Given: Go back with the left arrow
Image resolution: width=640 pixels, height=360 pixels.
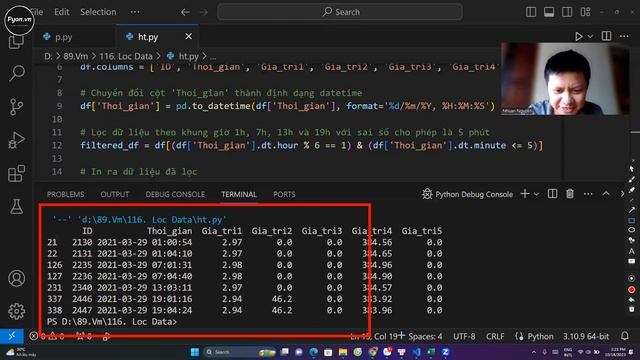Looking at the screenshot, I should (x=185, y=12).
